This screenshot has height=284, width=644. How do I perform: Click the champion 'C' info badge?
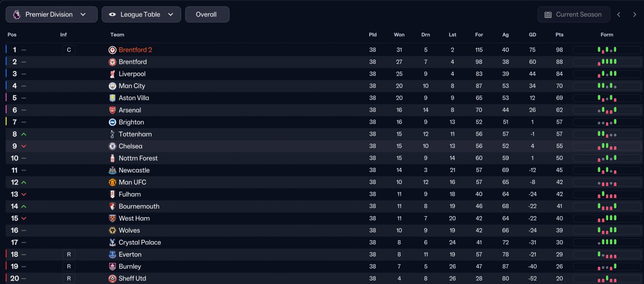(x=69, y=50)
